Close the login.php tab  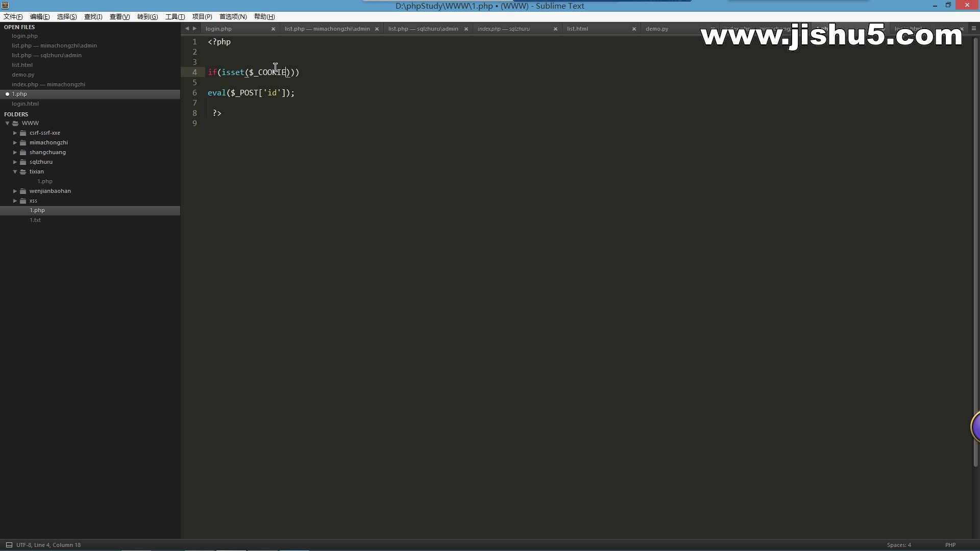tap(273, 29)
